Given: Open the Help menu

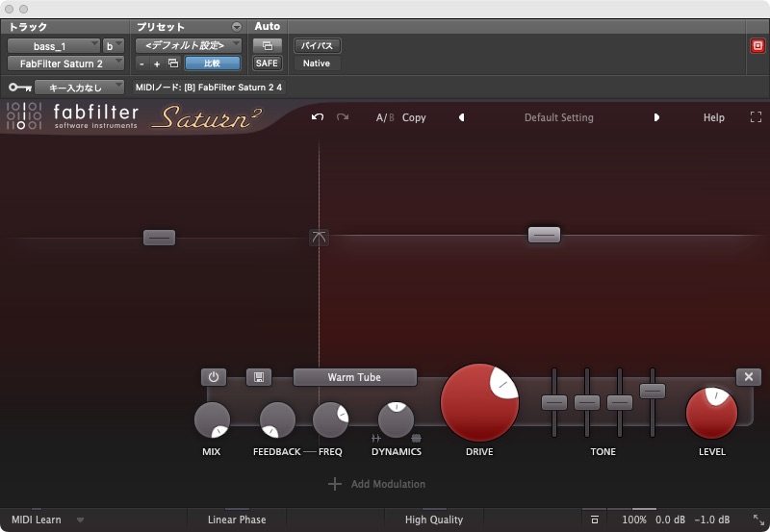Looking at the screenshot, I should pos(713,117).
